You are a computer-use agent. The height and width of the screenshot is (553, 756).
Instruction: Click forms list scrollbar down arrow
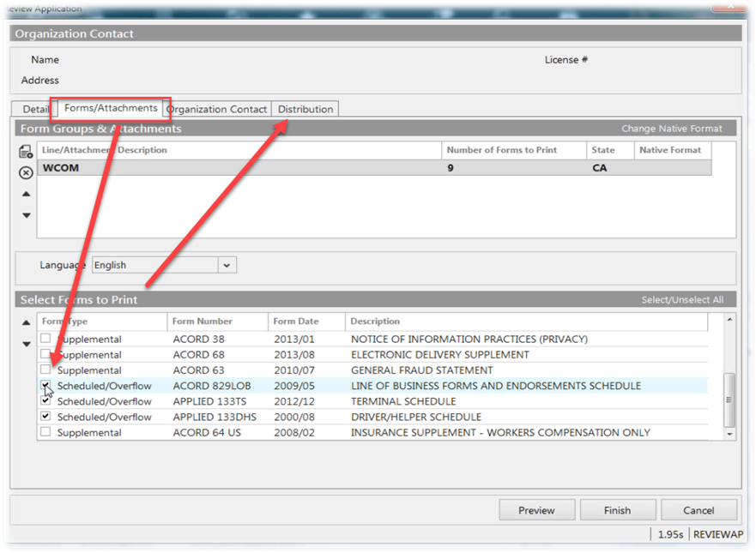(730, 434)
